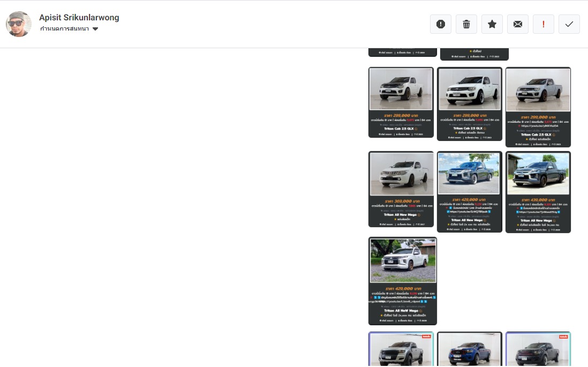Screen dimensions: 588x367
Task: View blue-gray Triton priced 429,000 on road
Action: click(470, 174)
